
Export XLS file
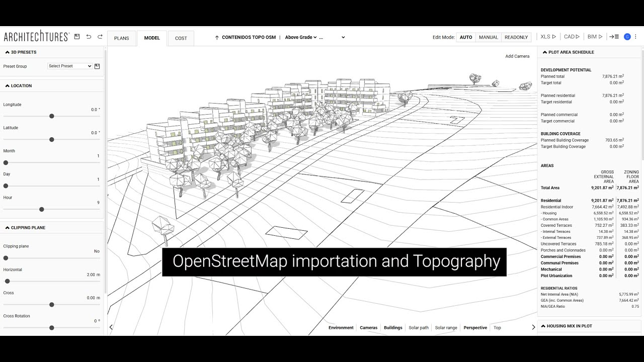click(x=548, y=37)
